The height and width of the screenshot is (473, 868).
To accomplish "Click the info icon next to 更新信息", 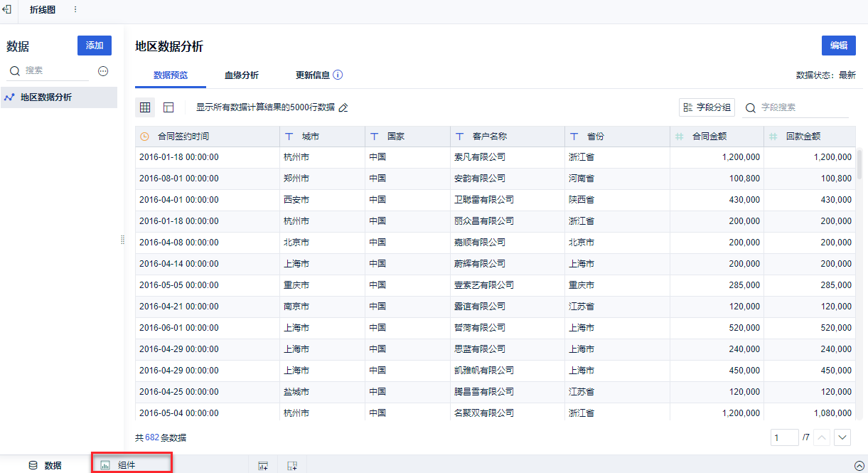I will pos(338,75).
